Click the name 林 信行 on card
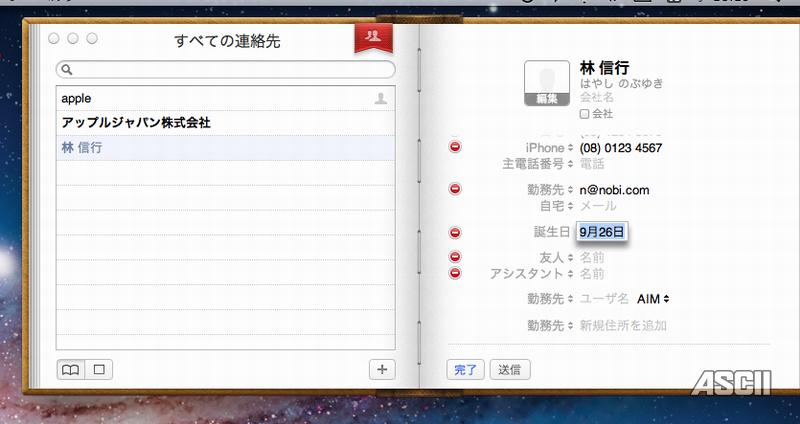Screen dimensions: 800x424 (605, 67)
